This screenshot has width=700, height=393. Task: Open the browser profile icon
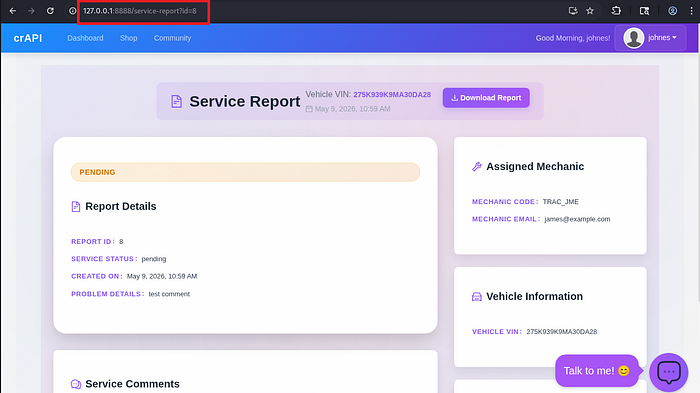tap(672, 11)
